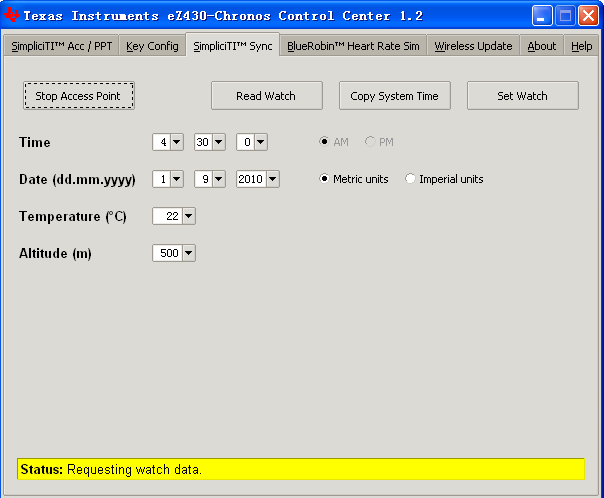Expand the hour dropdown showing 4
The image size is (604, 498).
[x=177, y=142]
